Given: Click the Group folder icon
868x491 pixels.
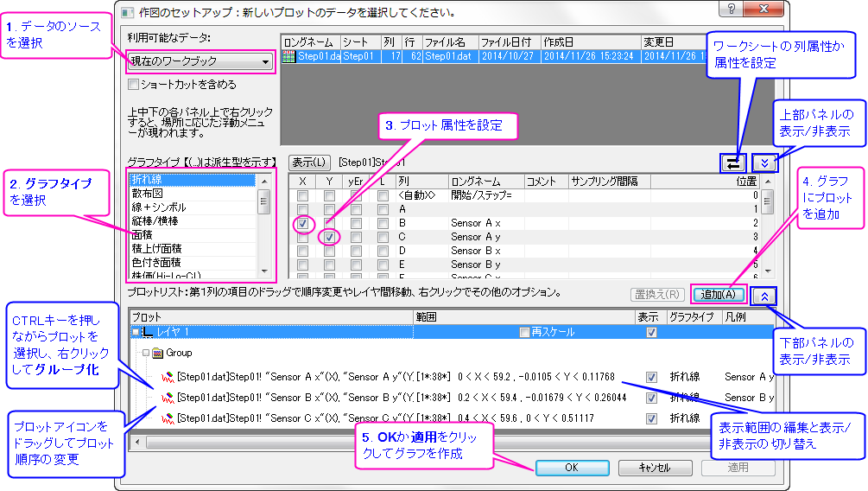Looking at the screenshot, I should pyautogui.click(x=157, y=353).
